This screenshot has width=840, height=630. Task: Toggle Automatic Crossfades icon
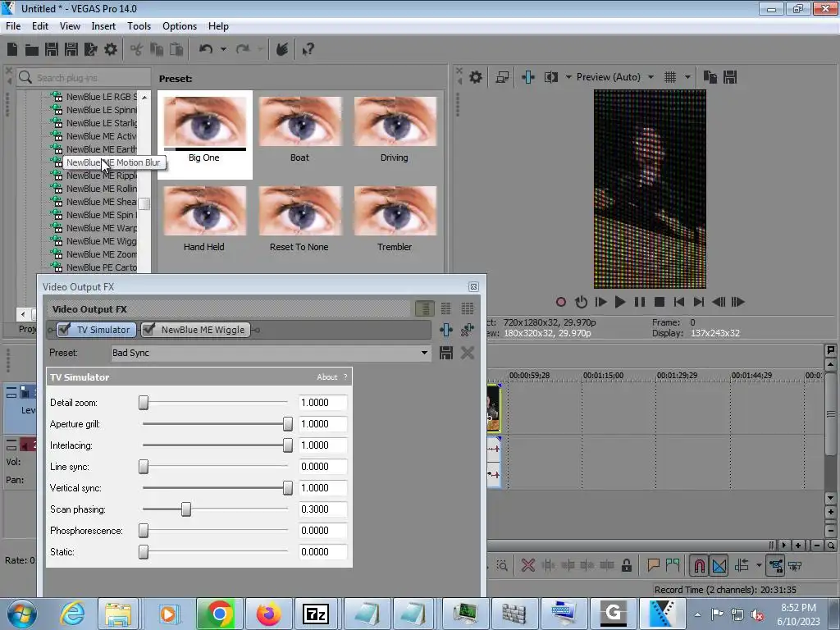coord(719,565)
